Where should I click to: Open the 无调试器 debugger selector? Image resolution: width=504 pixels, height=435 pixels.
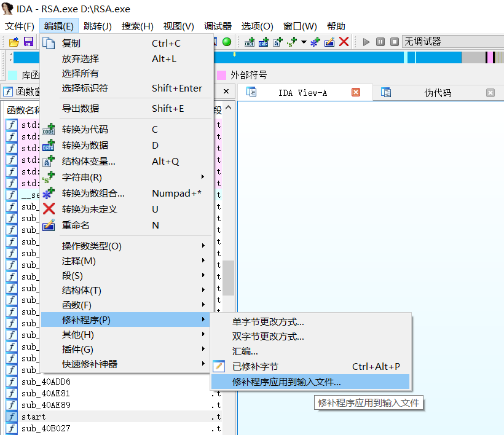tap(453, 42)
